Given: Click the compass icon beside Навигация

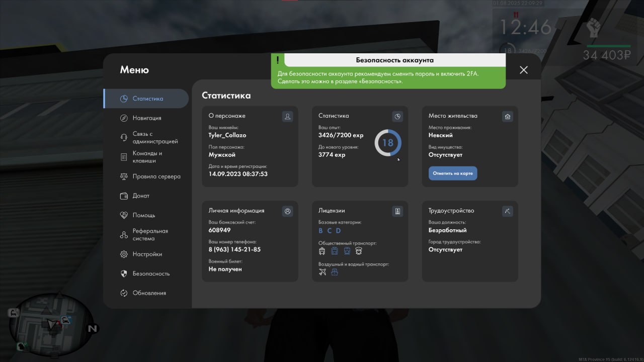Looking at the screenshot, I should click(124, 118).
